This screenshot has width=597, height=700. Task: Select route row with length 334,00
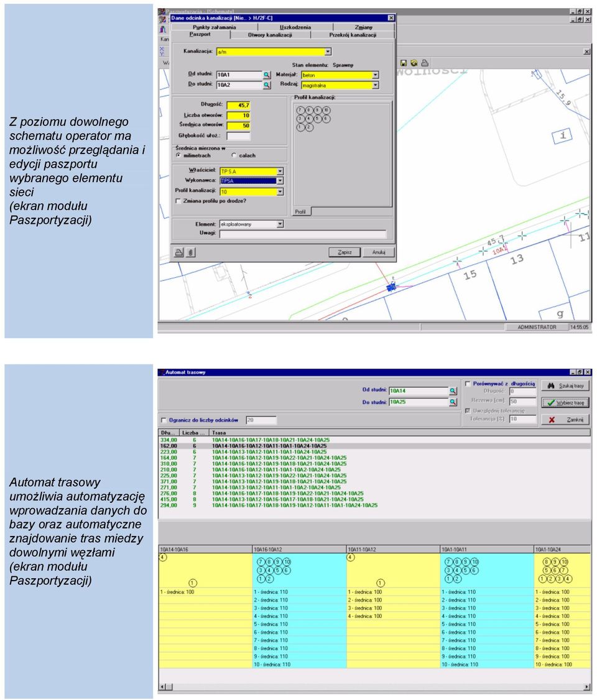[374, 440]
